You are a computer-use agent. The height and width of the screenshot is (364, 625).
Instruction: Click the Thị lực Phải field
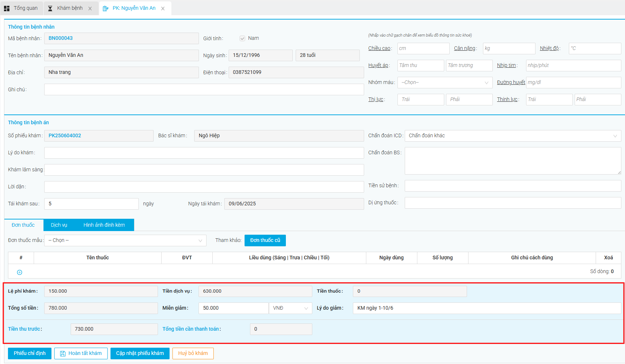tap(469, 100)
